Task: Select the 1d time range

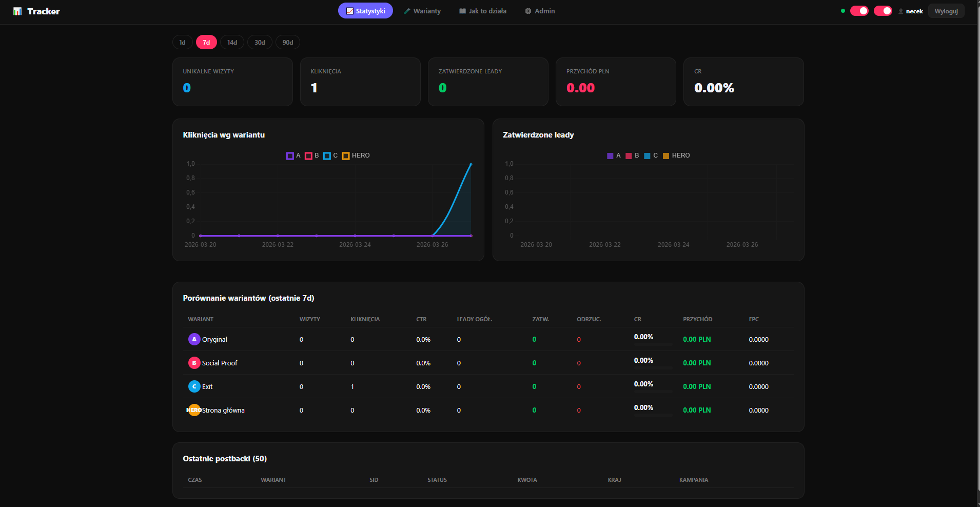Action: (x=182, y=42)
